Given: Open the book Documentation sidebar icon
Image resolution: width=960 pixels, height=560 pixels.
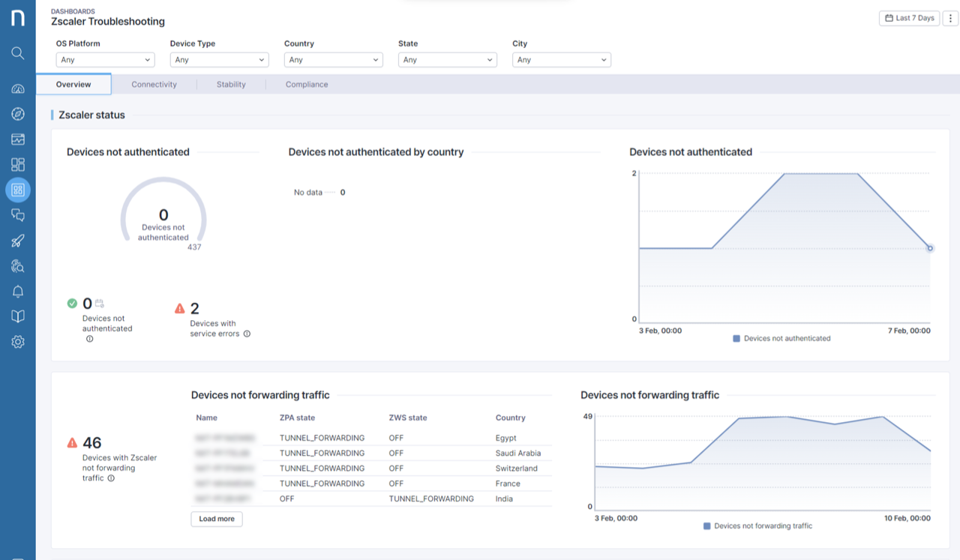Looking at the screenshot, I should (x=18, y=316).
